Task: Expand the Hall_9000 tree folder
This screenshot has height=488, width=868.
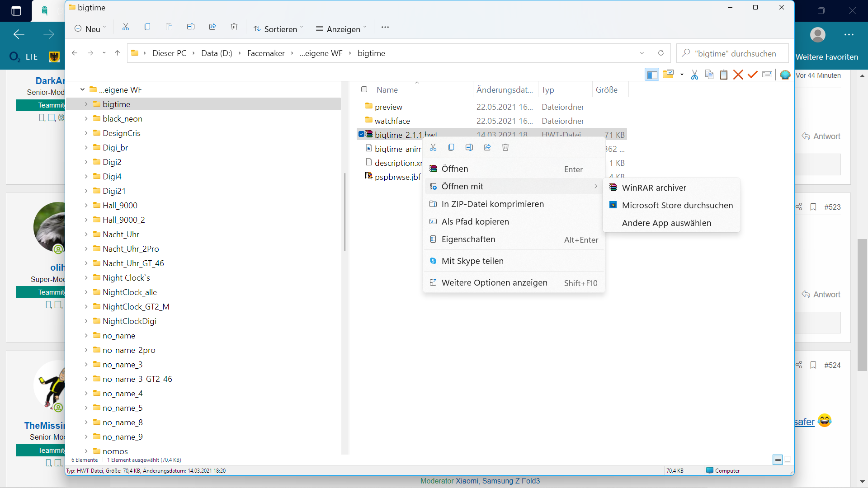Action: point(86,205)
